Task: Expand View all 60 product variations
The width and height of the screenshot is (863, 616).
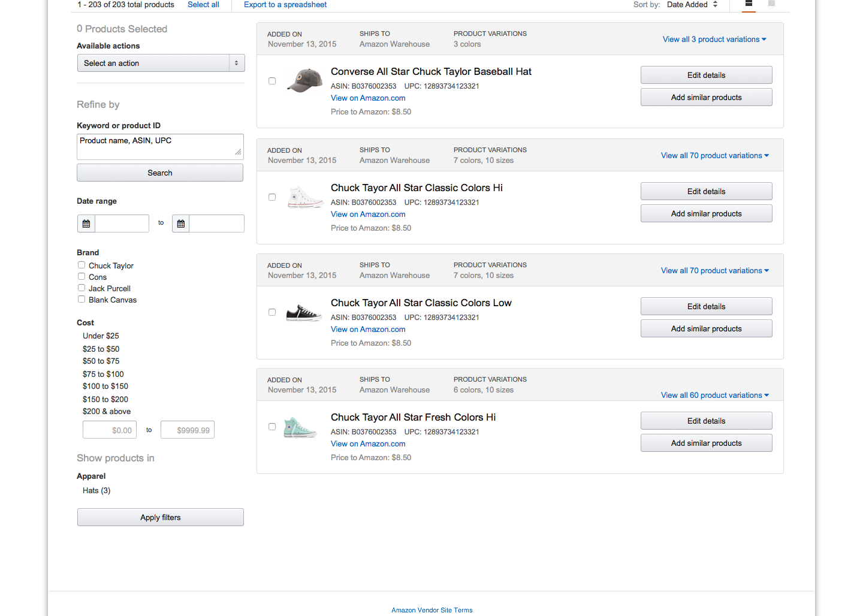Action: coord(715,395)
